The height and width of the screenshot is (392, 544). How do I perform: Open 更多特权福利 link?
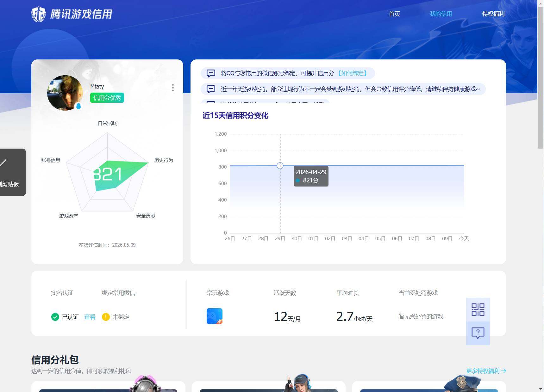coord(486,371)
